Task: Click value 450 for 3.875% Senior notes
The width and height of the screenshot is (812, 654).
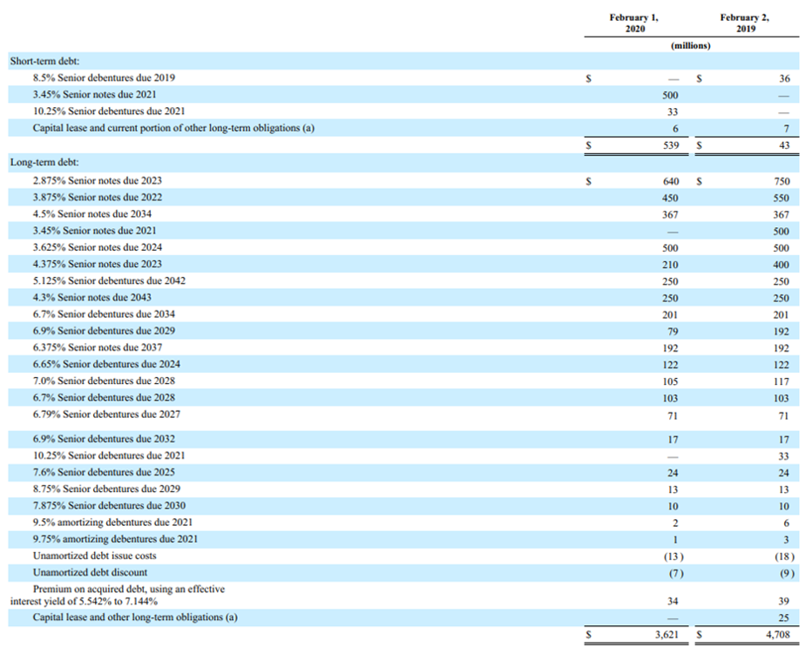Action: coord(670,198)
